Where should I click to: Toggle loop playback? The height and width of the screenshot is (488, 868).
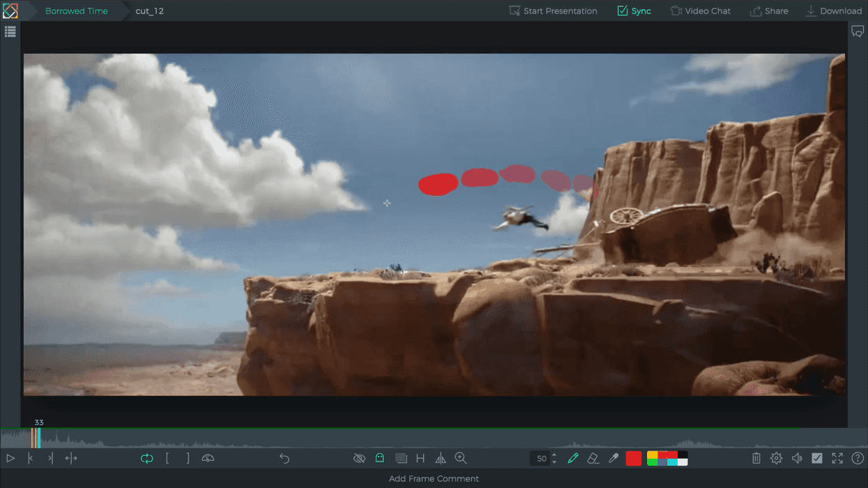click(x=146, y=459)
